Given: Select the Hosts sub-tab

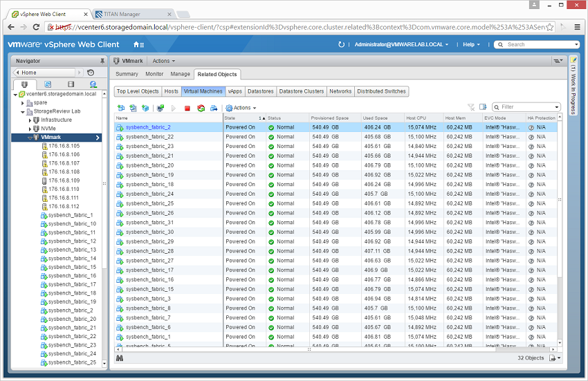Looking at the screenshot, I should 172,91.
